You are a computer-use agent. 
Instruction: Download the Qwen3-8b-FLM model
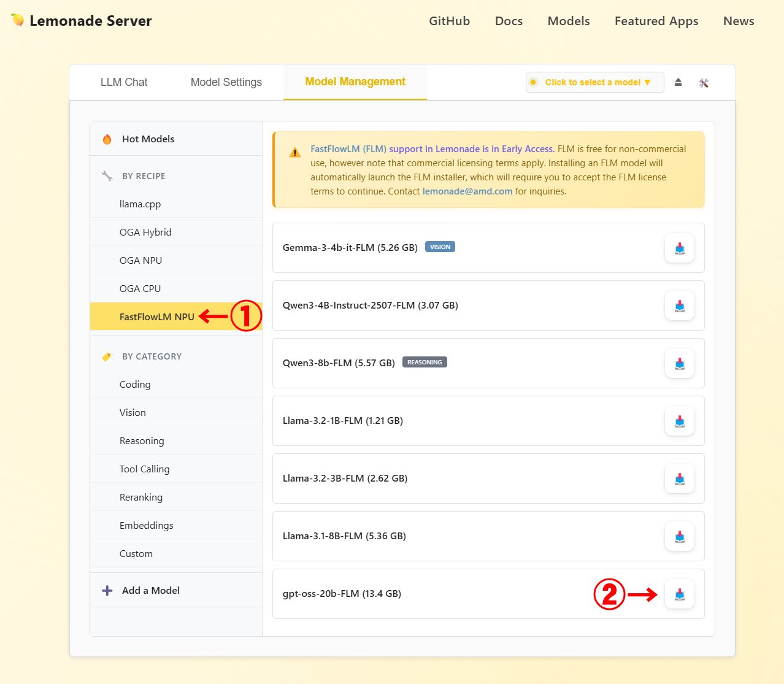679,363
